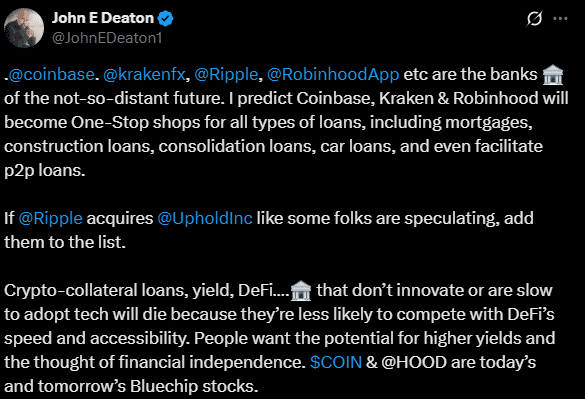Open the @krakenfx mention

pyautogui.click(x=144, y=74)
